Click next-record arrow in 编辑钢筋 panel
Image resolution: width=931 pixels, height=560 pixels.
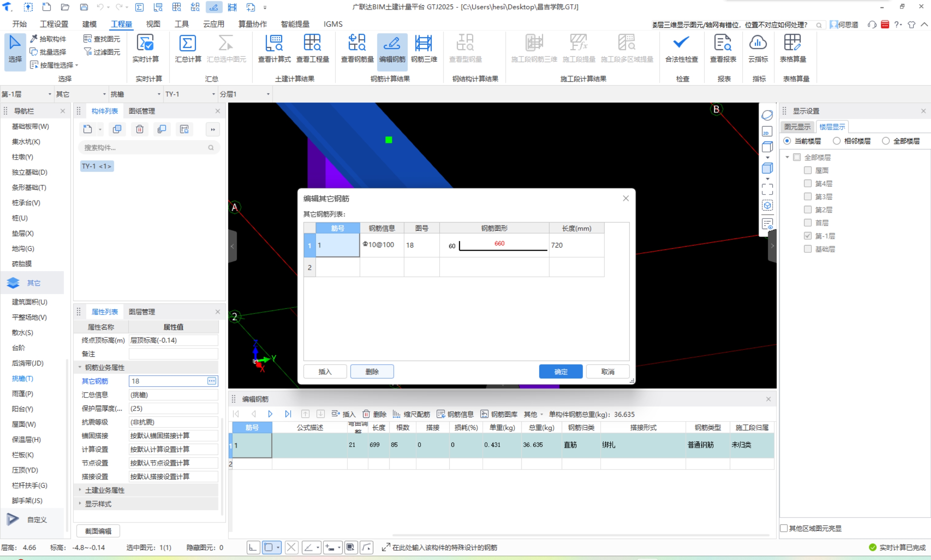click(270, 414)
